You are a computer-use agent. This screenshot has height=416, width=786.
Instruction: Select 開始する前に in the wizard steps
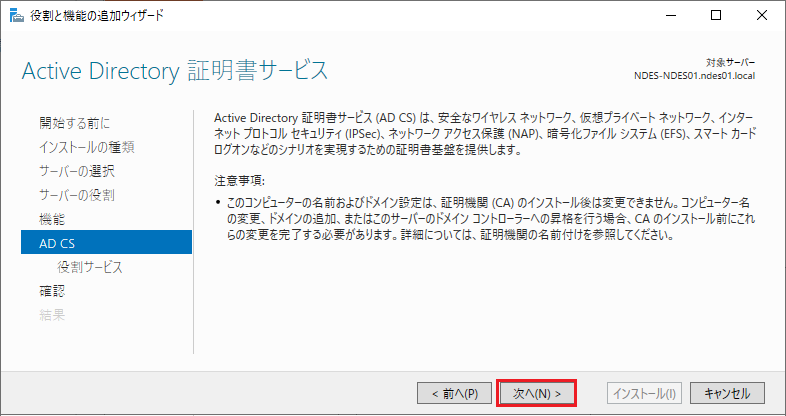[x=75, y=123]
